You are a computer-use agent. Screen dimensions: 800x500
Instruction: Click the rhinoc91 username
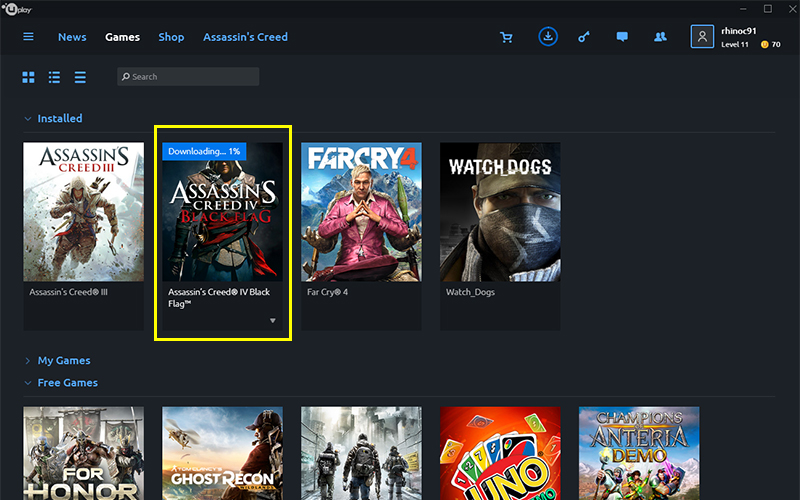pos(739,31)
